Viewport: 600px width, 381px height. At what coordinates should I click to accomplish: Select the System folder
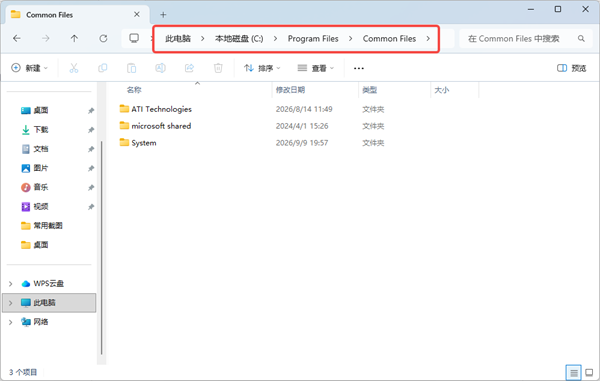pos(144,143)
